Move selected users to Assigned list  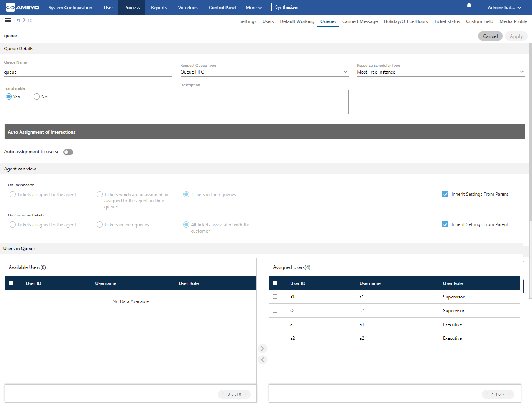pos(262,349)
